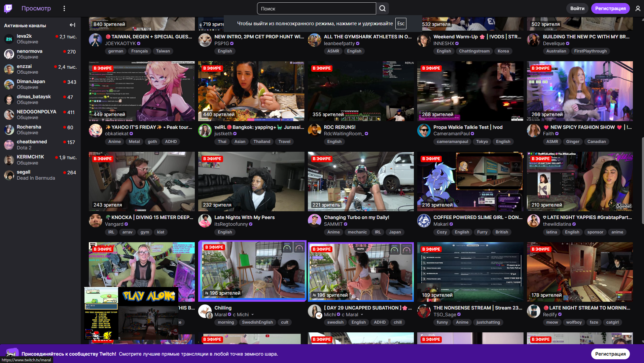
Task: Open NEDOGONPOLYA avatar in sidebar
Action: pos(9,115)
